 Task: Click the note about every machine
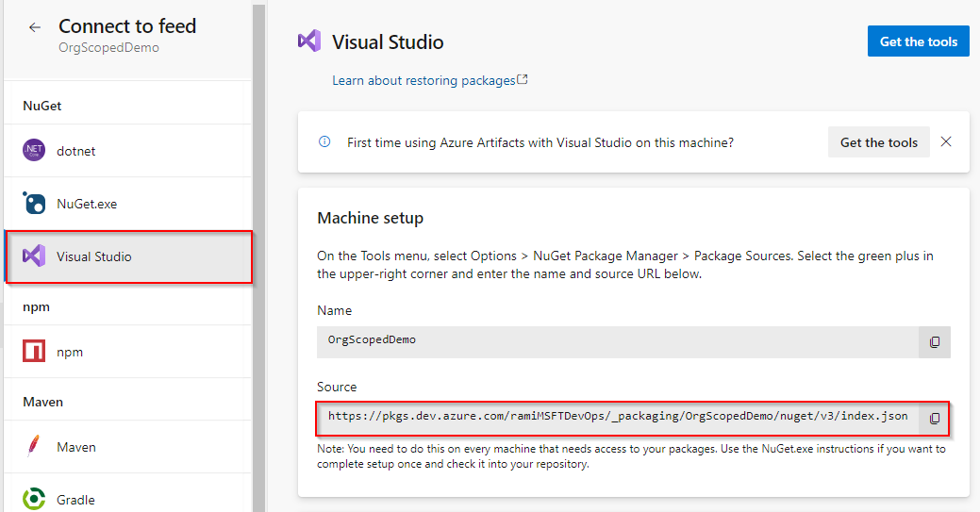[x=631, y=456]
